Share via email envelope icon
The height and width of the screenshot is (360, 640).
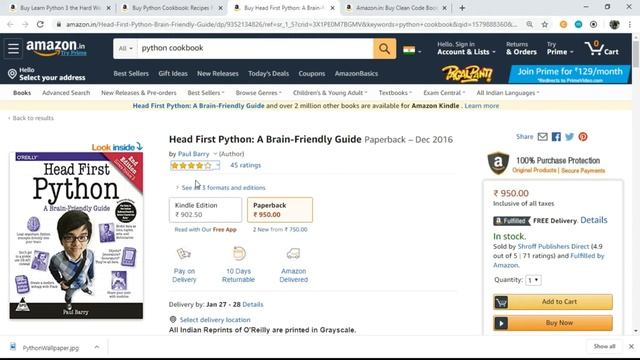[542, 137]
